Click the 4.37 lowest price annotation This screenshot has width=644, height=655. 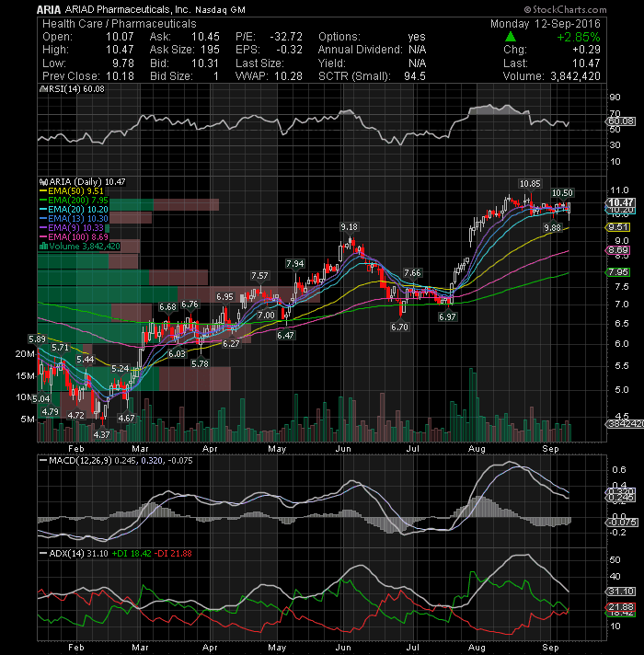[x=101, y=434]
